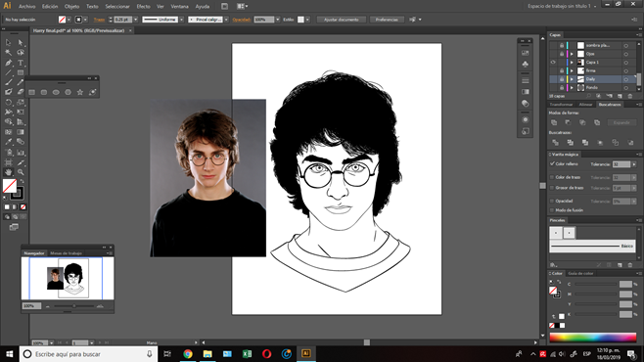
Task: Select the Gradient tool
Action: 21,132
